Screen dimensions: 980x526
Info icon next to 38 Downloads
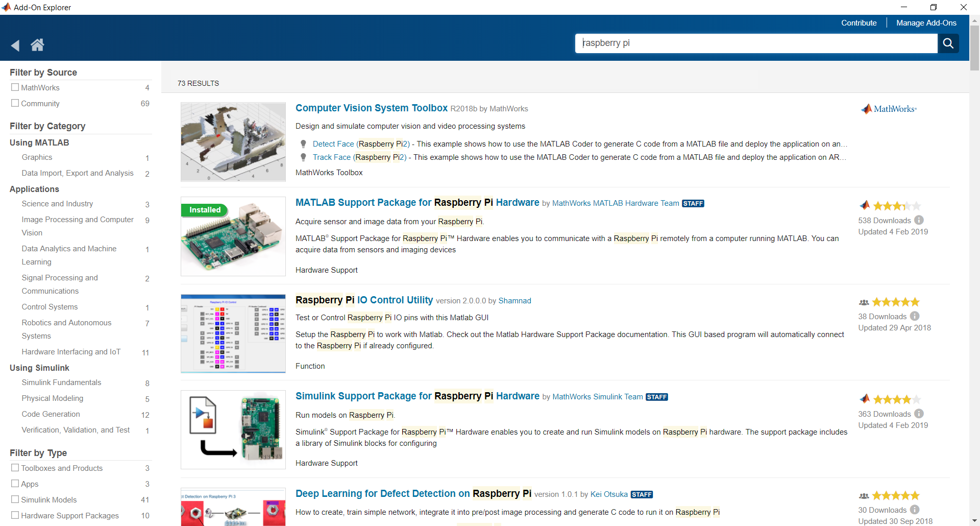(915, 316)
